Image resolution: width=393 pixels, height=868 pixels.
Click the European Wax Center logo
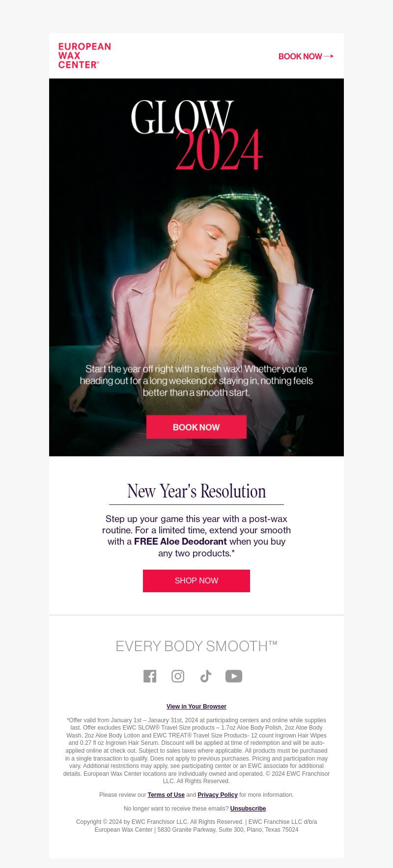(84, 55)
